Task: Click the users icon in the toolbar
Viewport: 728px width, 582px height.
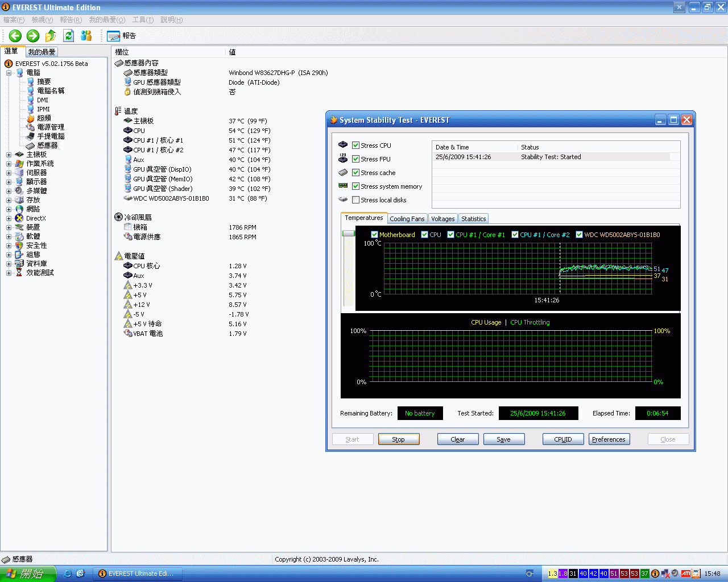Action: click(86, 36)
